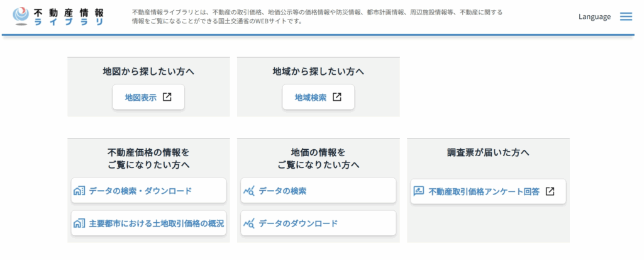The width and height of the screenshot is (644, 260).
Task: Open the 地図表示 map view button
Action: 141,98
